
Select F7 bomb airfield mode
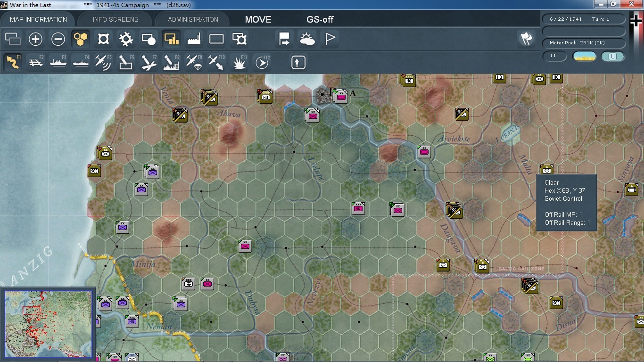click(x=149, y=62)
